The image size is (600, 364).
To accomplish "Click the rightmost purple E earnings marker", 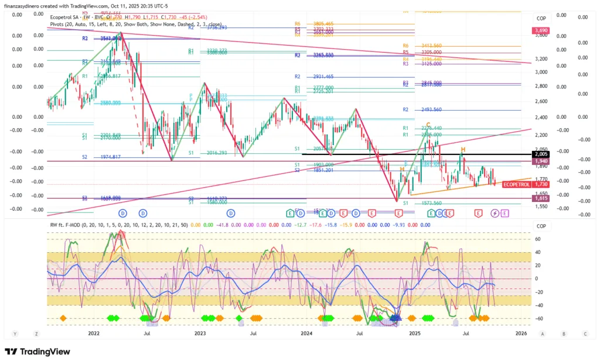I will [x=505, y=213].
